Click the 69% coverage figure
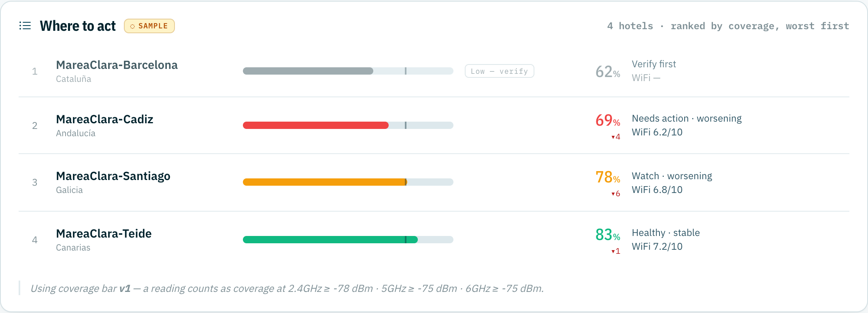The height and width of the screenshot is (313, 868). (608, 120)
